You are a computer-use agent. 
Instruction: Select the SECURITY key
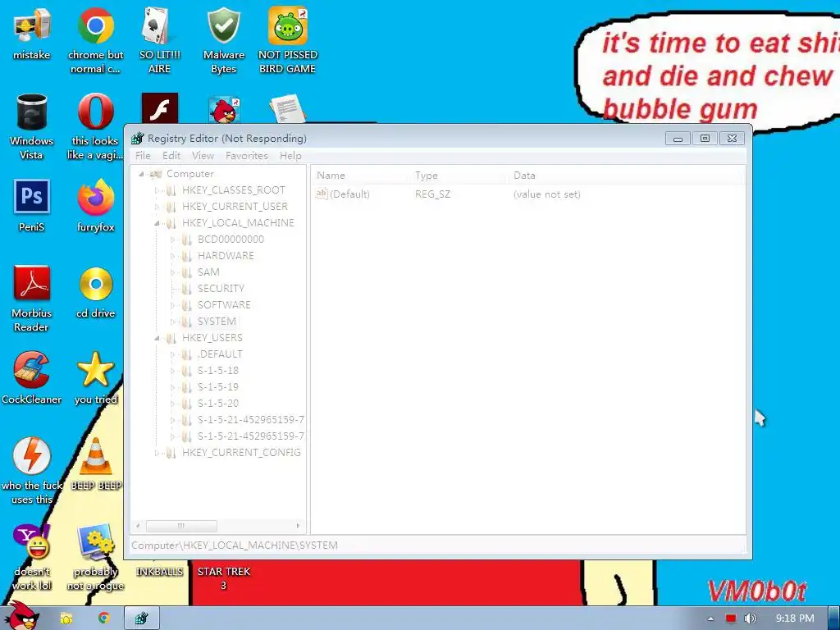pos(221,288)
